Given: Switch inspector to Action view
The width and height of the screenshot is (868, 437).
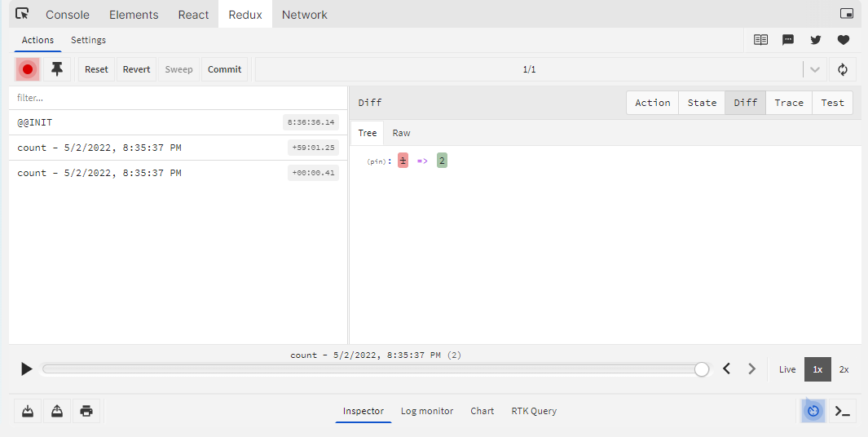Looking at the screenshot, I should (652, 103).
